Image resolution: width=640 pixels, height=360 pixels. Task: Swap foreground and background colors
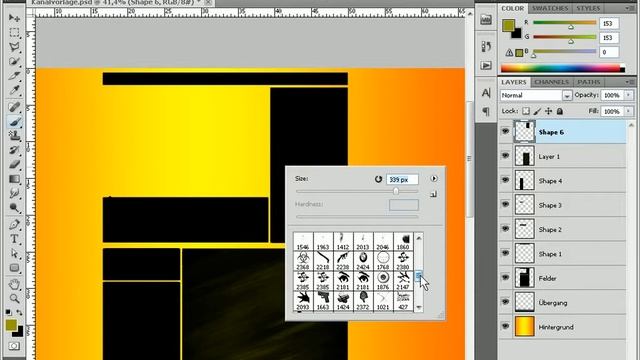point(19,313)
